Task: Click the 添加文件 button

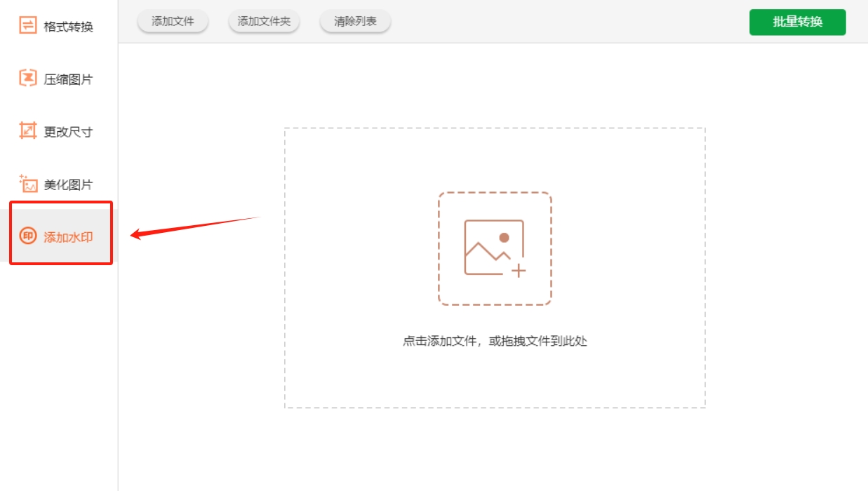Action: coord(173,22)
